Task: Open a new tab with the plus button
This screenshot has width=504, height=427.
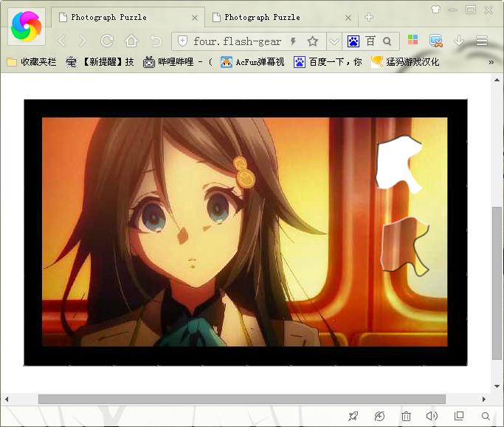Action: tap(369, 17)
